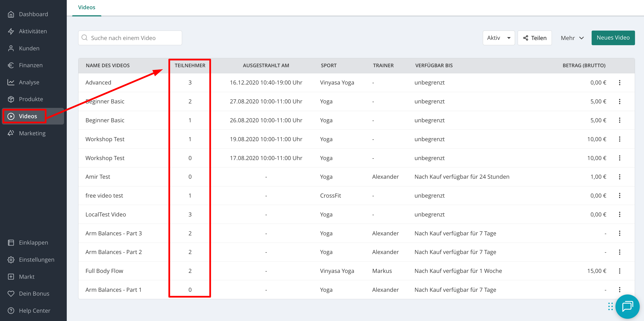Open the LocalTest Video row
This screenshot has width=644, height=321.
point(356,214)
